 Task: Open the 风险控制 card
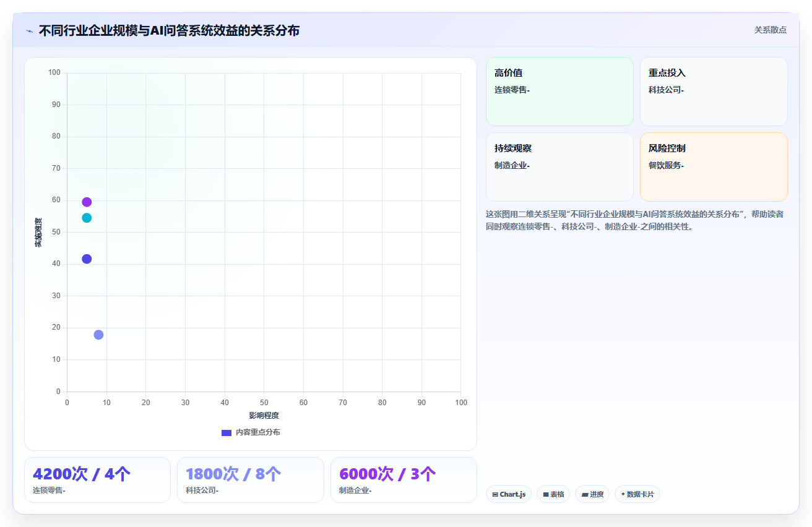[x=714, y=167]
